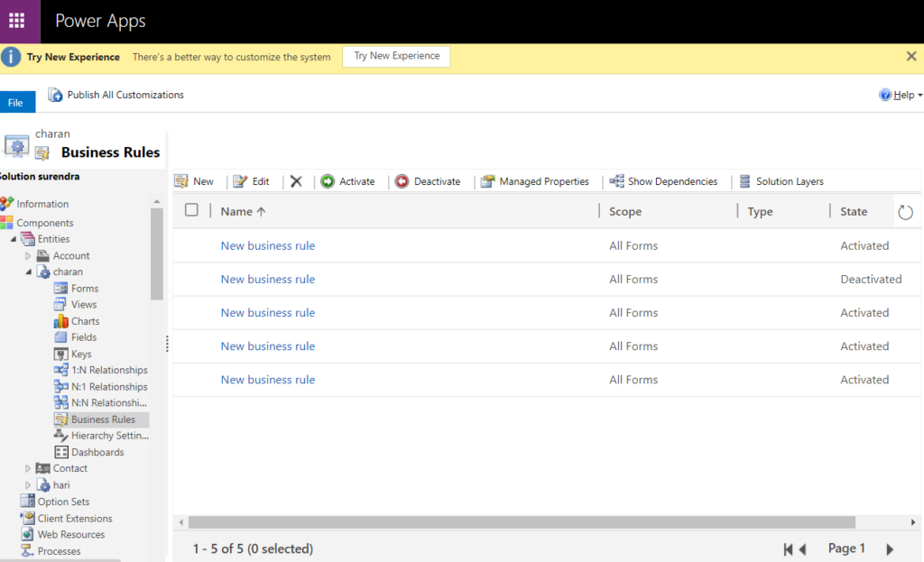Sort by the Type column header
The image size is (924, 562).
[x=760, y=211]
